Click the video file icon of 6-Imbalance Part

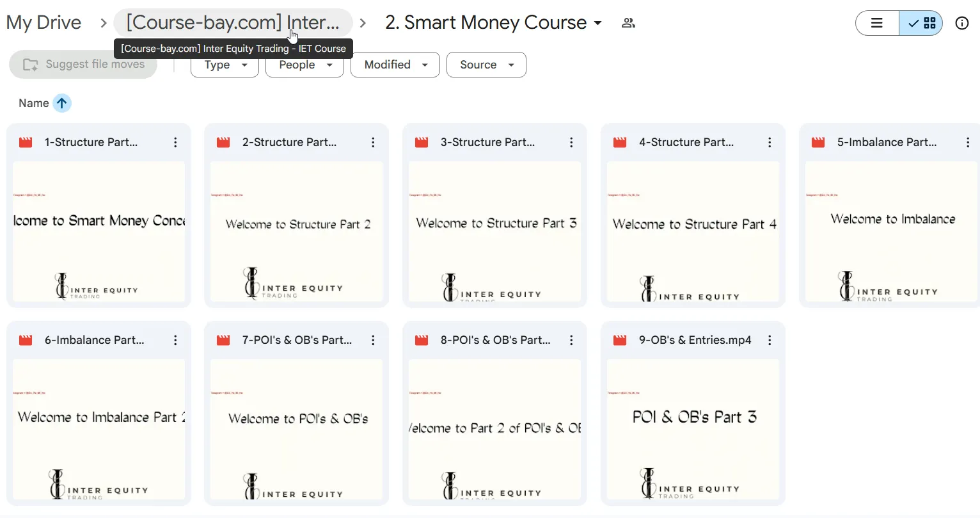pos(26,341)
